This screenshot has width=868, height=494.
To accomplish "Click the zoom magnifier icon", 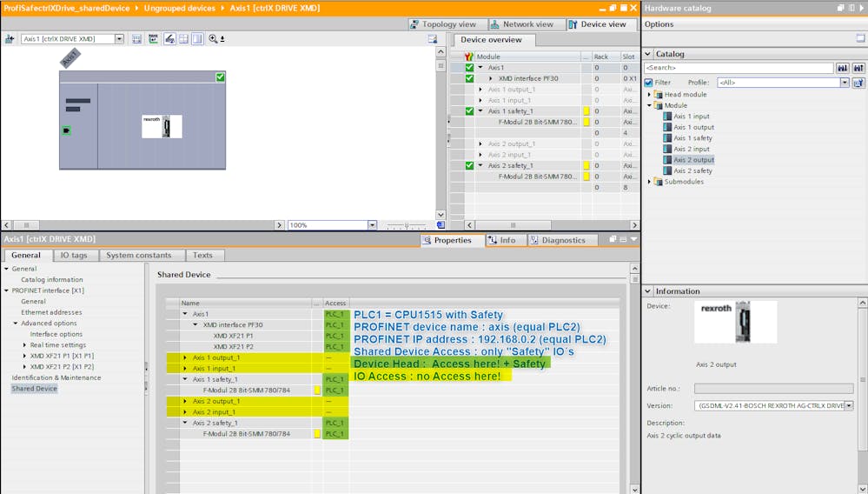I will pyautogui.click(x=213, y=39).
